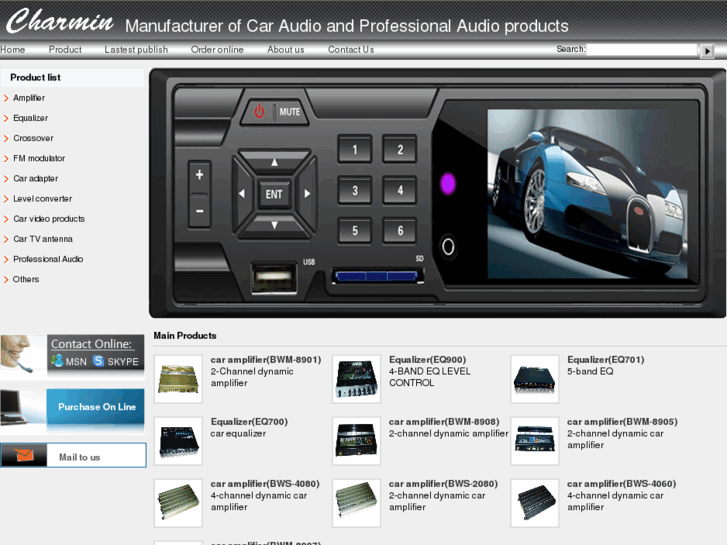Click the 'Product list' heading
This screenshot has height=545, width=727.
(35, 77)
